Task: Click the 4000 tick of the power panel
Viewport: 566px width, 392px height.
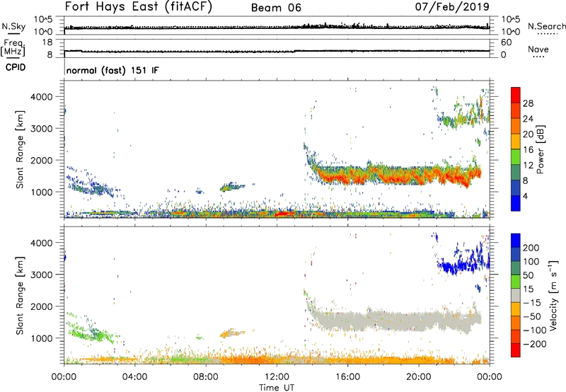Action: [42, 97]
